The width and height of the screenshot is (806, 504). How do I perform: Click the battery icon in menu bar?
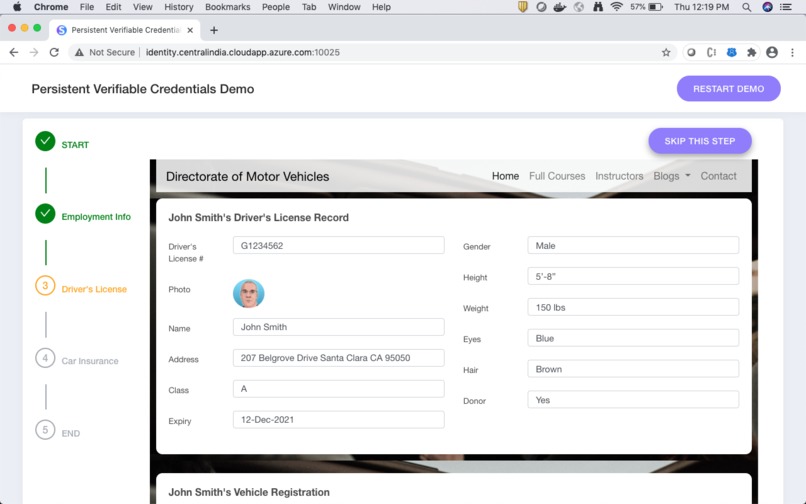coord(655,7)
